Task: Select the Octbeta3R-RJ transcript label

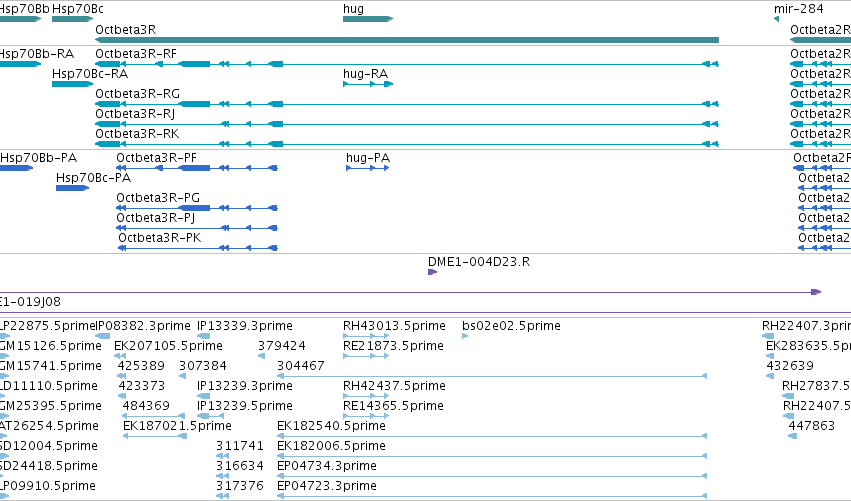Action: coord(135,114)
